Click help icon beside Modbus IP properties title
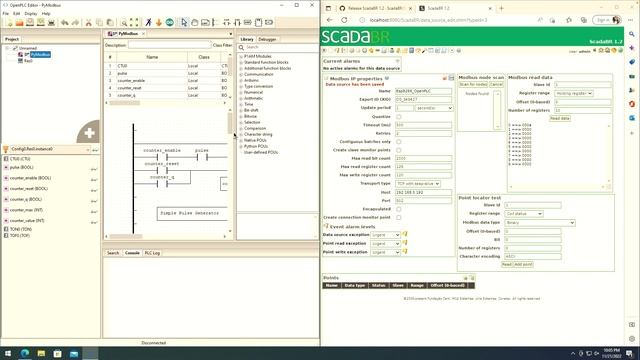 click(x=387, y=78)
